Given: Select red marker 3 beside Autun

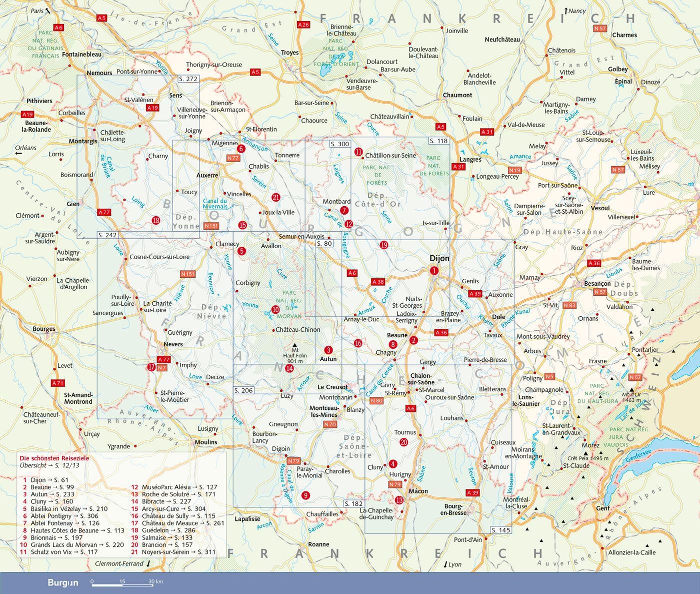Looking at the screenshot, I should [x=328, y=350].
